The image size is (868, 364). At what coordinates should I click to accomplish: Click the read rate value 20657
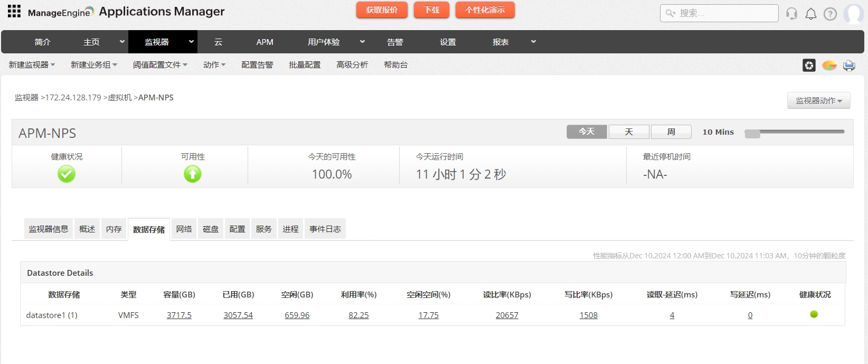(507, 315)
